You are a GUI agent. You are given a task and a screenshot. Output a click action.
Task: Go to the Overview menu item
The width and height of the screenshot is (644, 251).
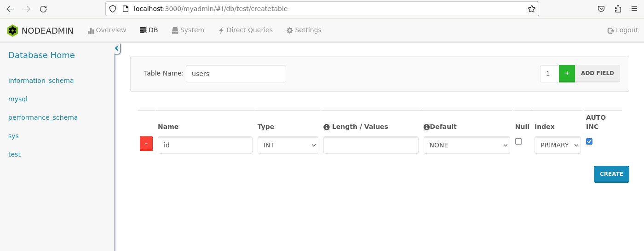click(x=107, y=30)
